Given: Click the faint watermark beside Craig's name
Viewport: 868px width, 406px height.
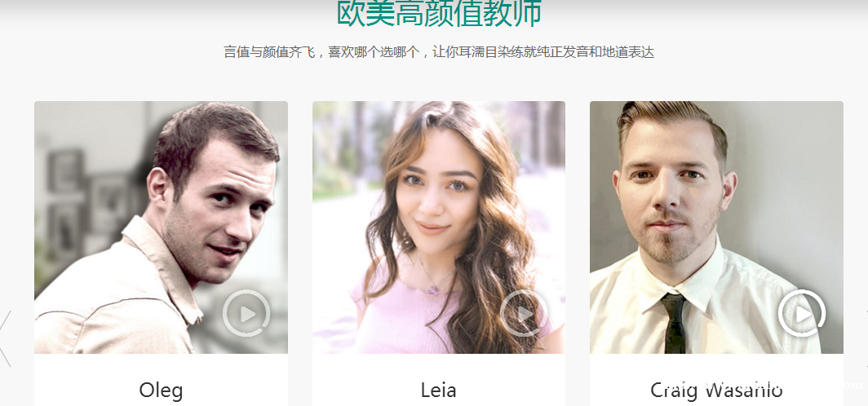Looking at the screenshot, I should click(x=825, y=386).
